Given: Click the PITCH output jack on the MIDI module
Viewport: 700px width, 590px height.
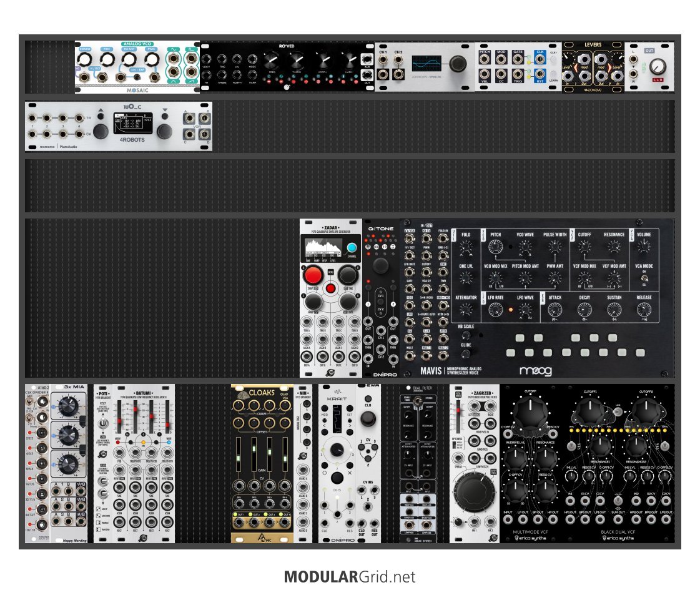Looking at the screenshot, I should [x=485, y=59].
